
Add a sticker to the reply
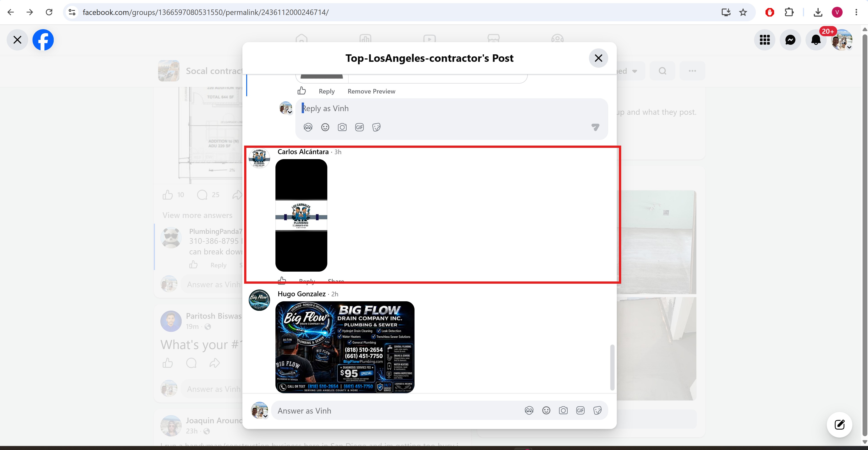[x=376, y=127]
